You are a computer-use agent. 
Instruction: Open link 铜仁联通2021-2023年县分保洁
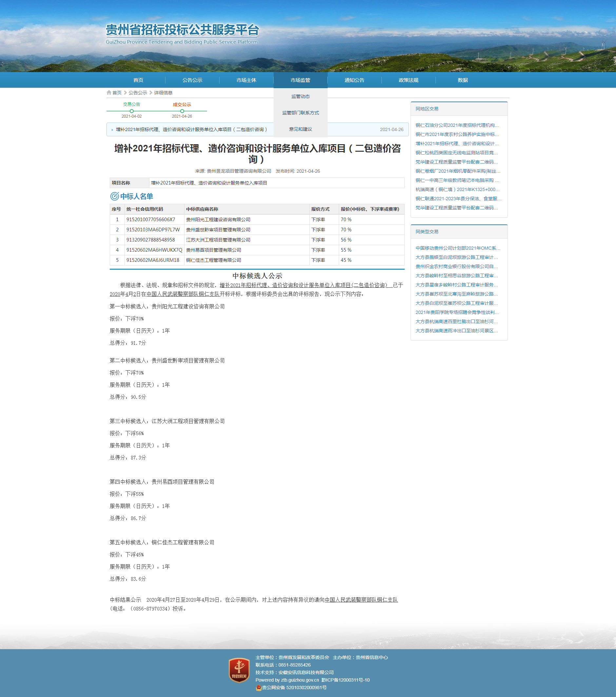(x=458, y=199)
